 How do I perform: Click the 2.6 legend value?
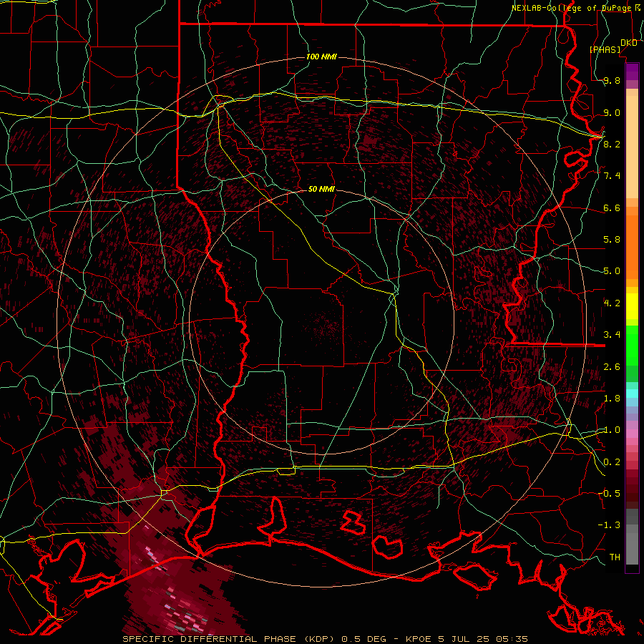612,367
